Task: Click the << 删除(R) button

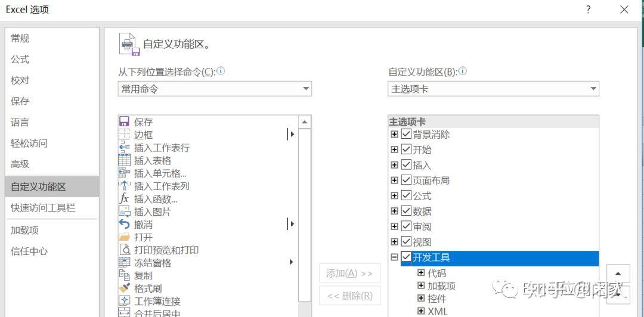Action: coord(350,296)
